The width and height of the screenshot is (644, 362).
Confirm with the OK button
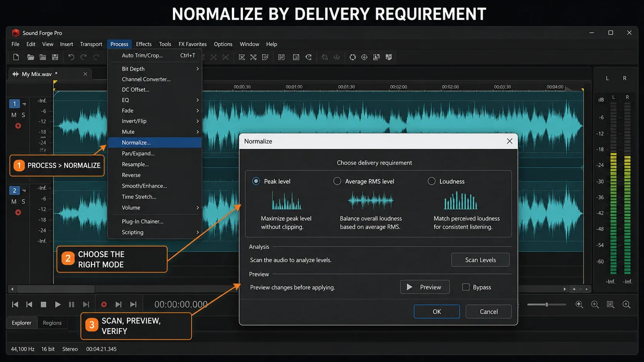pyautogui.click(x=437, y=312)
